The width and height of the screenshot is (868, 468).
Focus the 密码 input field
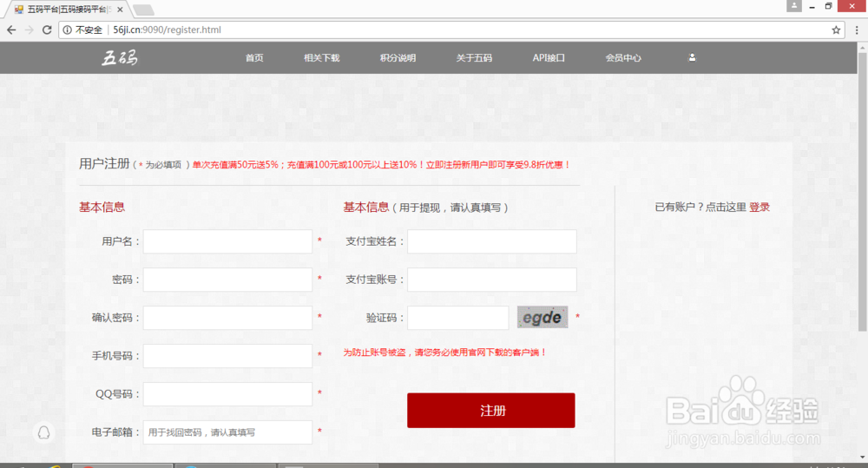click(x=227, y=280)
